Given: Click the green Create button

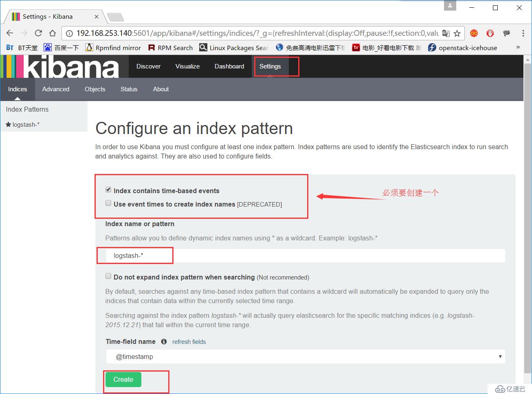Looking at the screenshot, I should (x=123, y=379).
